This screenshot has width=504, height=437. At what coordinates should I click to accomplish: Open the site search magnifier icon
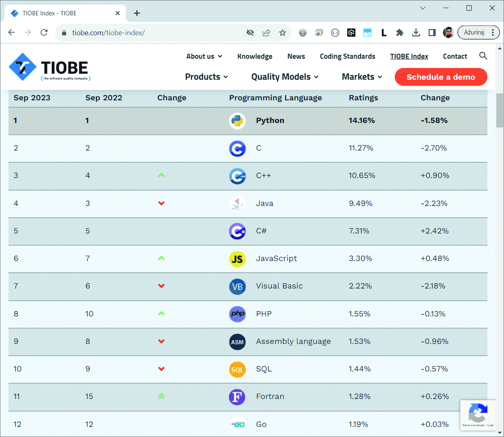[483, 56]
